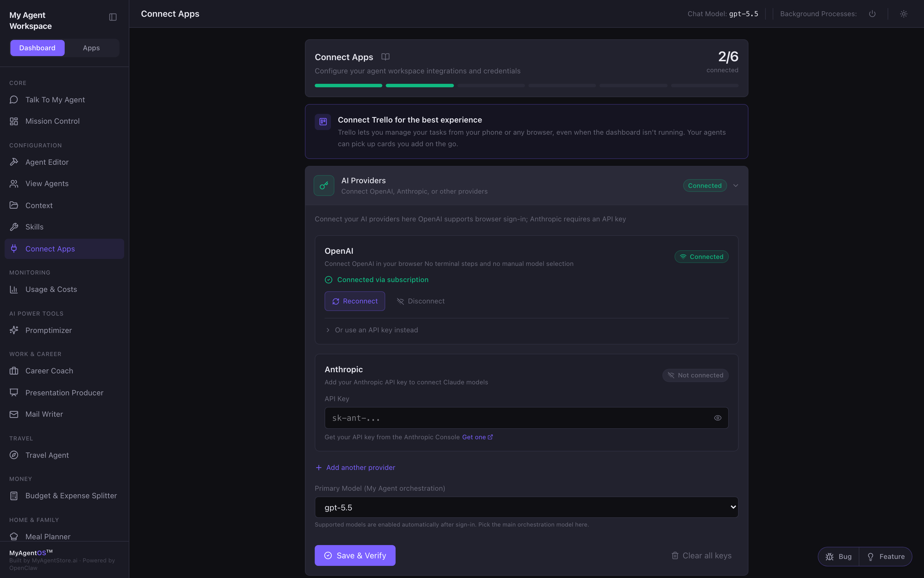Click the Connect Apps plug icon
Image resolution: width=924 pixels, height=578 pixels.
14,249
